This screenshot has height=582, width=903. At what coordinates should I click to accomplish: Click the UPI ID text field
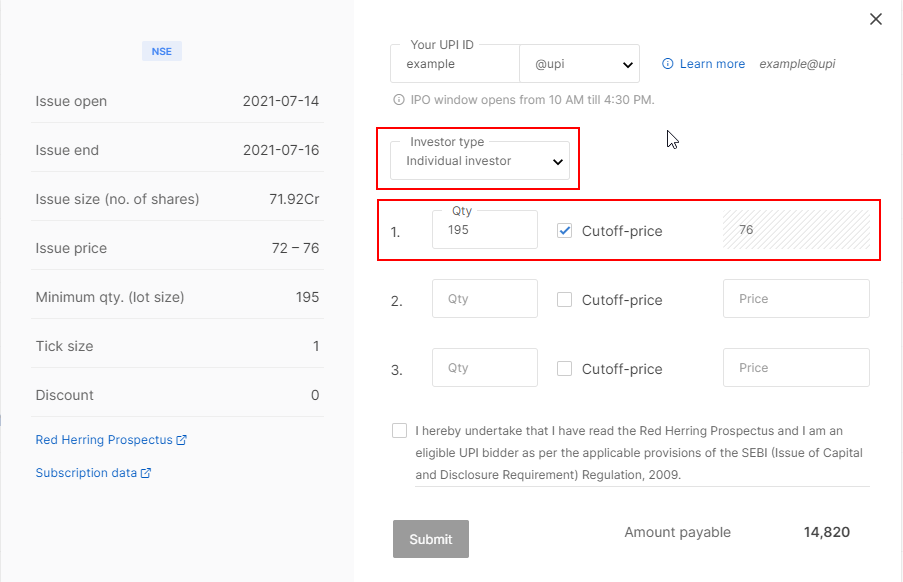pos(455,64)
